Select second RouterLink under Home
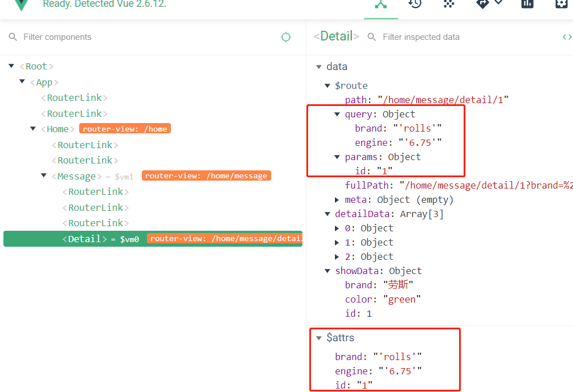Screen dimensions: 573x392 click(85, 161)
